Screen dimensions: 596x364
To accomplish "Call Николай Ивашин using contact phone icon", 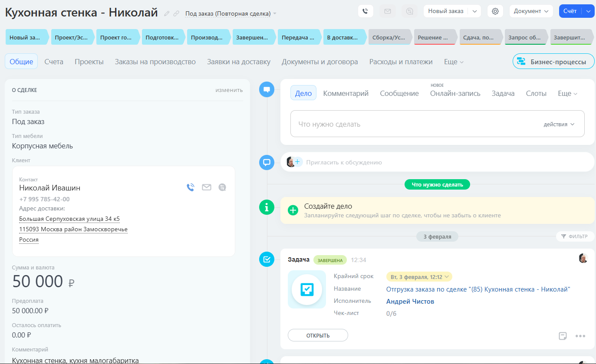I will 190,187.
